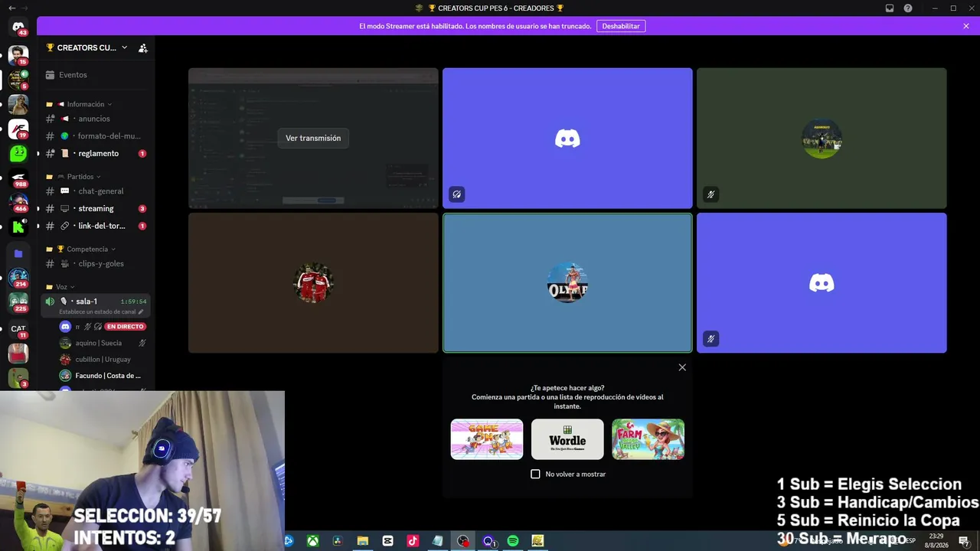This screenshot has height=551, width=980.
Task: Go back with the title bar back arrow
Action: tap(11, 8)
